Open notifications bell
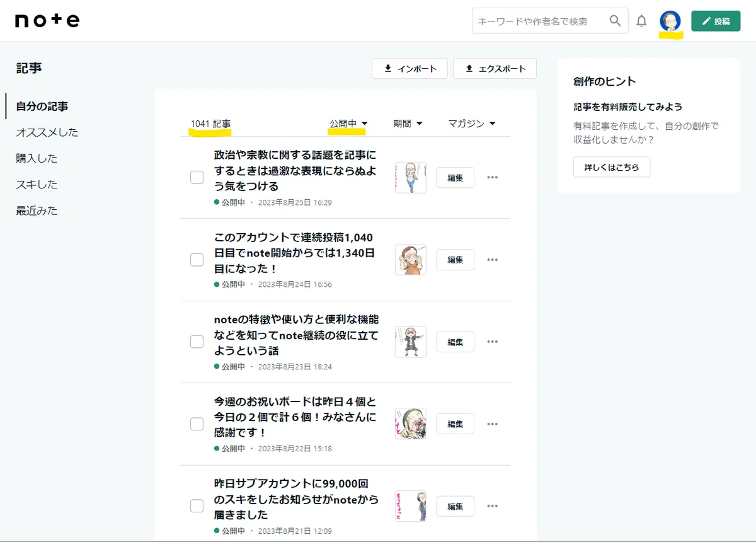The width and height of the screenshot is (756, 542). tap(641, 21)
